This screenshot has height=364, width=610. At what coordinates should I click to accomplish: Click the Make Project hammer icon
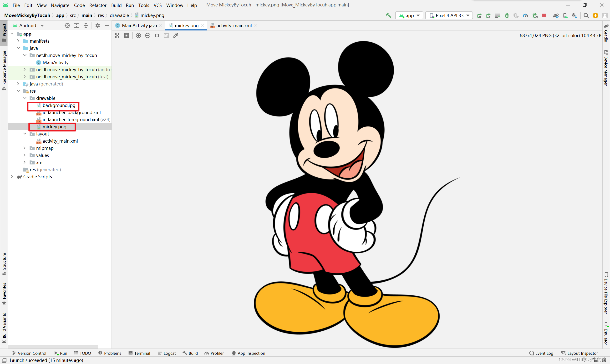click(x=388, y=15)
